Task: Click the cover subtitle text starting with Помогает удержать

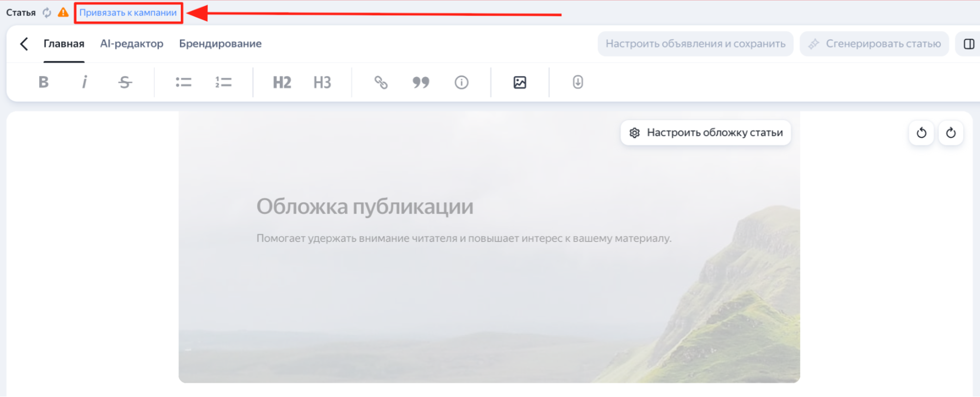Action: pos(464,238)
